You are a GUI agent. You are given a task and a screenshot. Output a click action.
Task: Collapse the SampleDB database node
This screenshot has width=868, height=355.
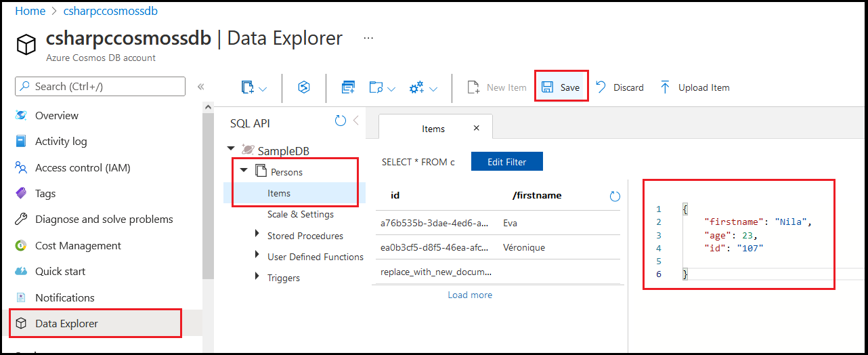pos(231,148)
